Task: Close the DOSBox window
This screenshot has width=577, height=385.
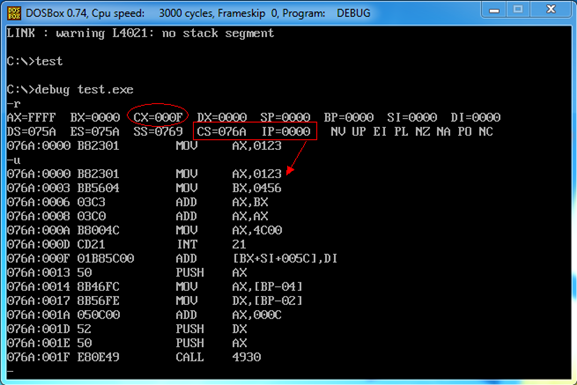Action: click(x=551, y=10)
